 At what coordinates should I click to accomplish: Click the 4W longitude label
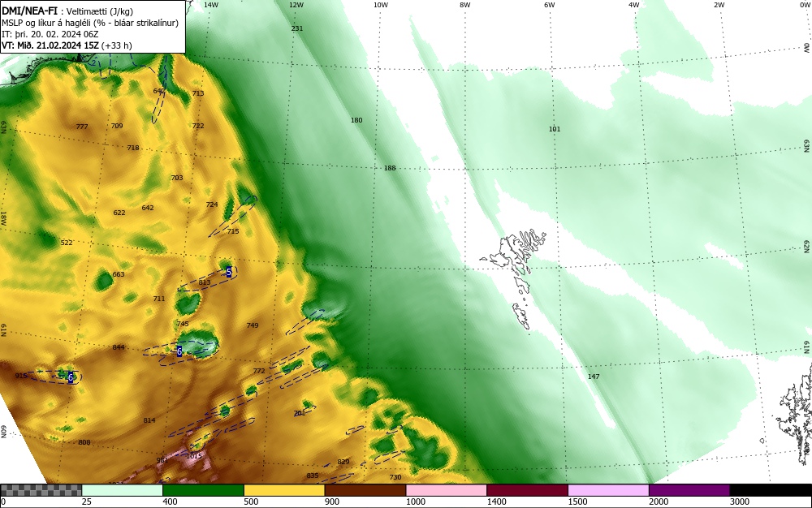[x=634, y=5]
